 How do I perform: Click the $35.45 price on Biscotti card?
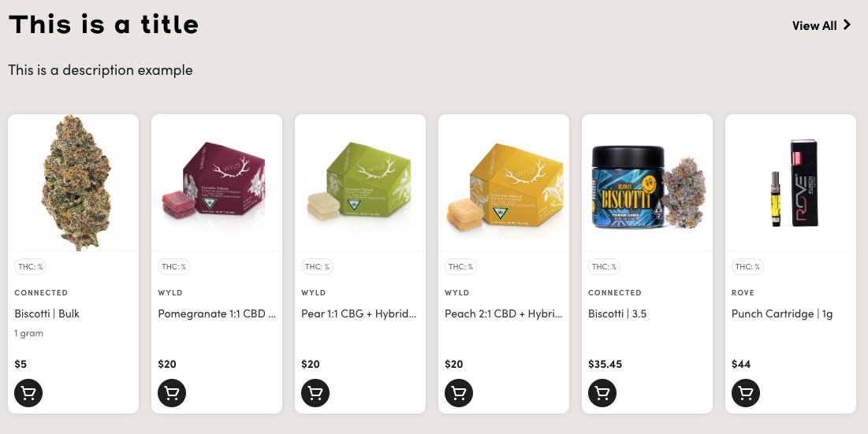(x=605, y=364)
